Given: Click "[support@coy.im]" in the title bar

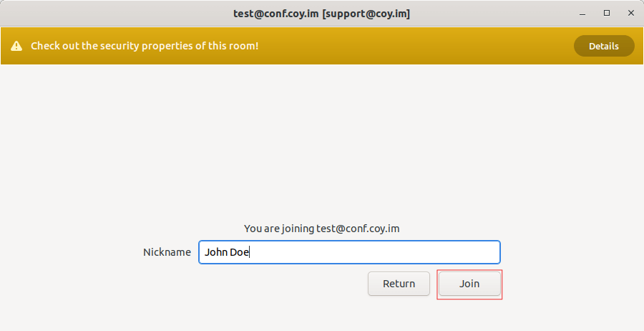Looking at the screenshot, I should point(366,13).
